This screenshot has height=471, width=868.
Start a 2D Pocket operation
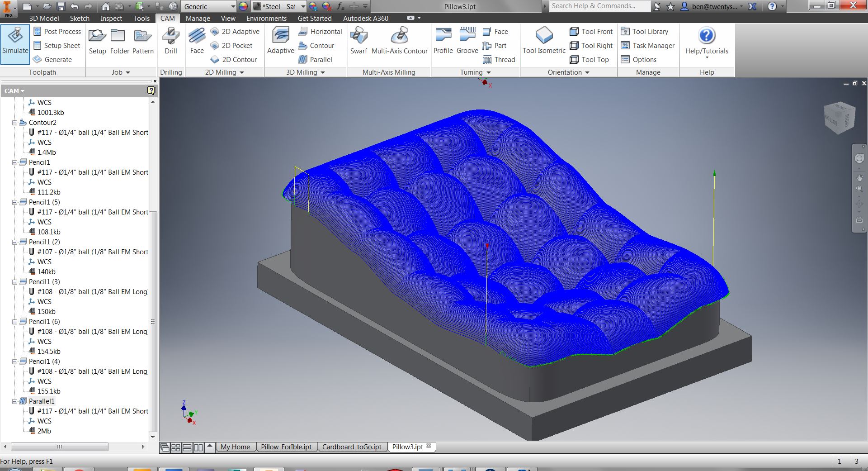(231, 46)
